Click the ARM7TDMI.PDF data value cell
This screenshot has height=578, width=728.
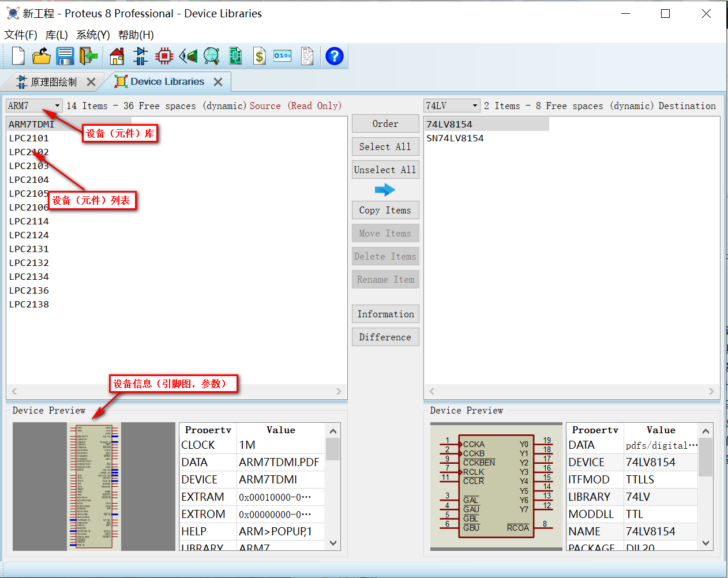281,462
